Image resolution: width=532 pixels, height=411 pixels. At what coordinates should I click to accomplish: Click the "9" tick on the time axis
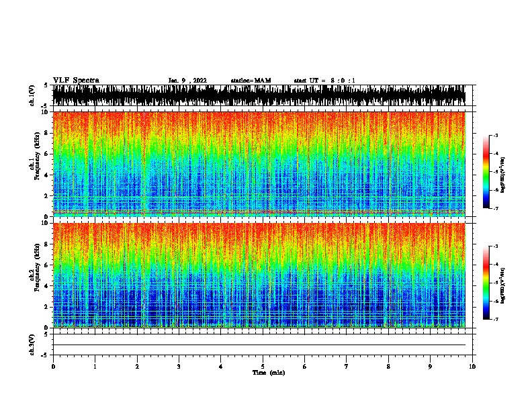430,367
